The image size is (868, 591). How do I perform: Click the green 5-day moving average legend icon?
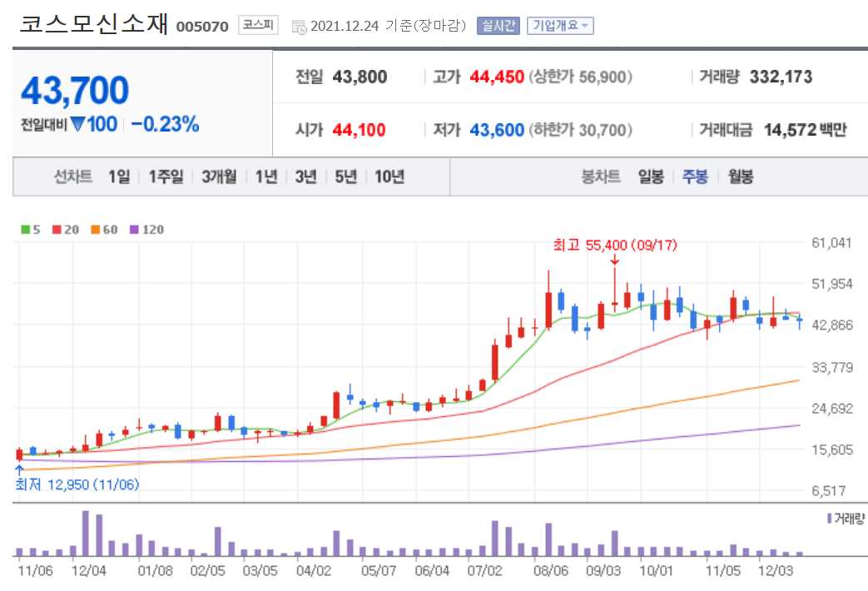tap(24, 229)
